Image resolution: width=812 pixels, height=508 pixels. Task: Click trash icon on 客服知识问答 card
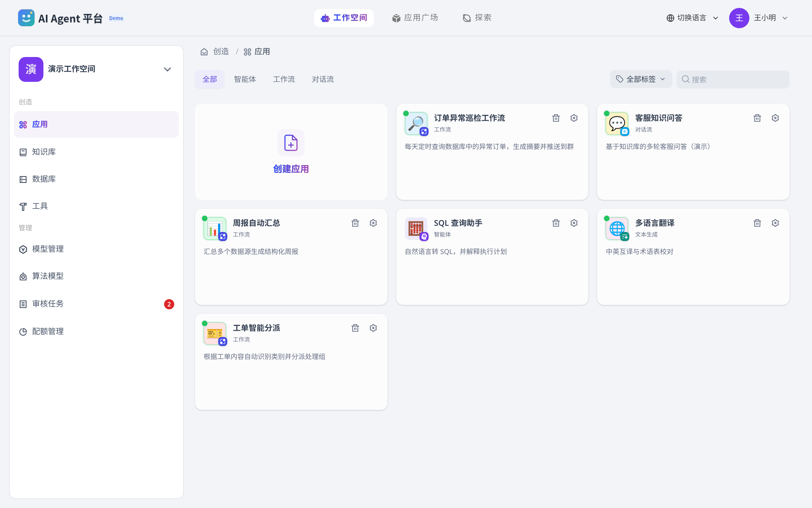(757, 118)
